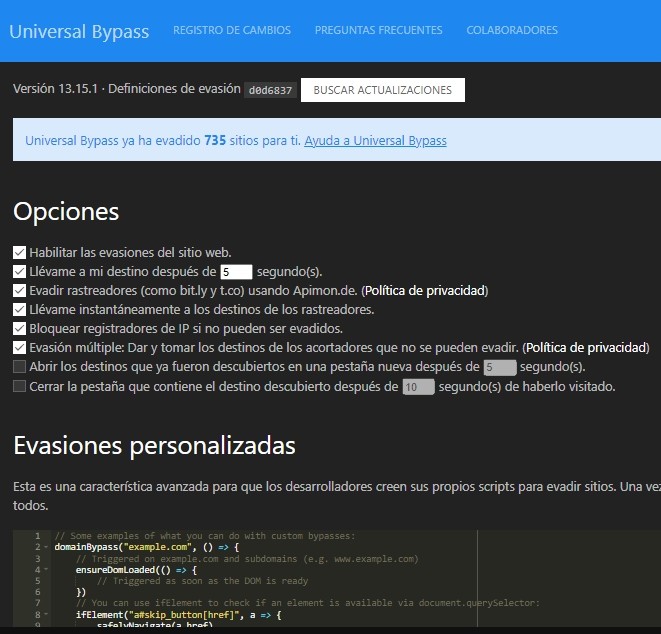Open the Ayuda a Universal Bypass link
This screenshot has width=661, height=634.
point(375,140)
